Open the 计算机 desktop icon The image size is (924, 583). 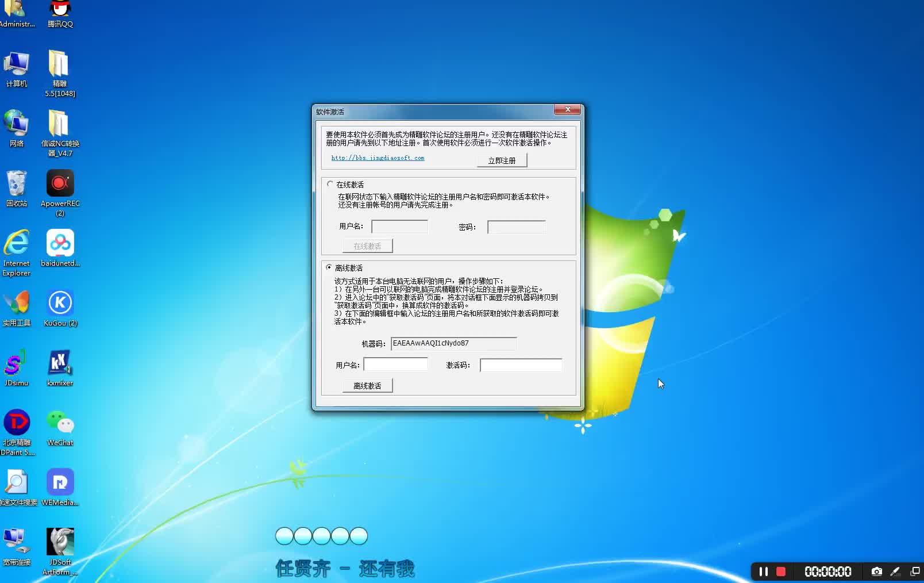coord(16,68)
